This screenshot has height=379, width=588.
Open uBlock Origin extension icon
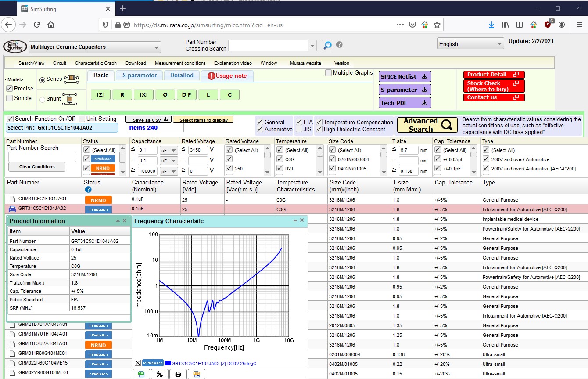pyautogui.click(x=548, y=25)
